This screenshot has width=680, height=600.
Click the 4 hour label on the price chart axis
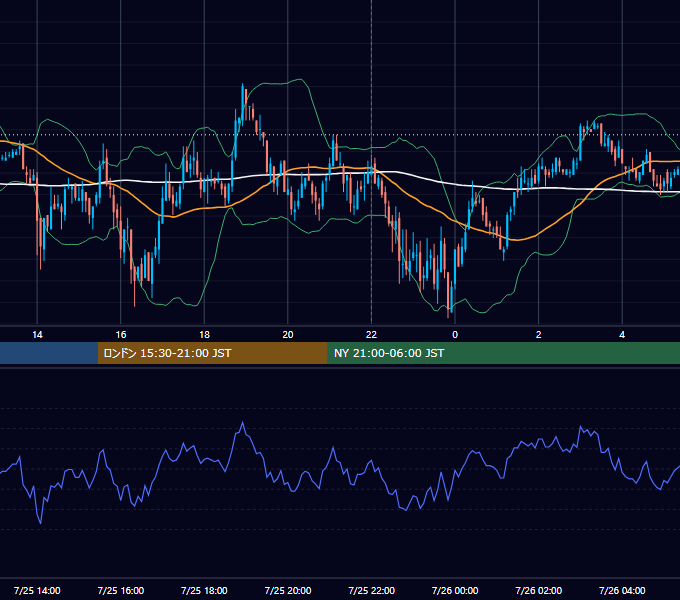(x=622, y=335)
